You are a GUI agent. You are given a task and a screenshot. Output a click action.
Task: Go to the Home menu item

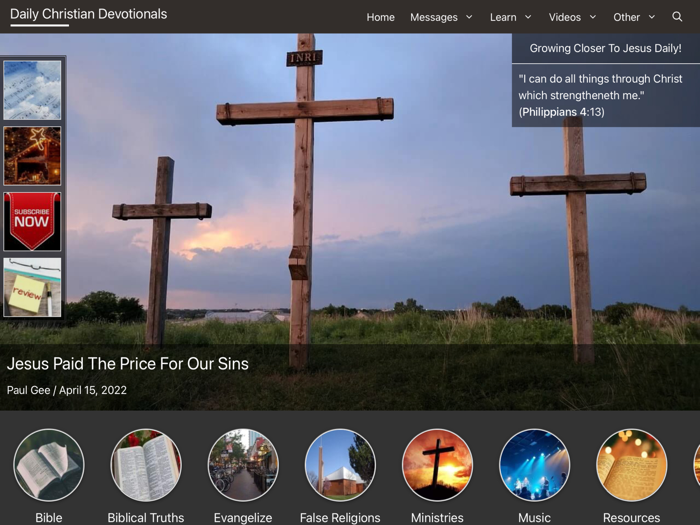point(380,17)
